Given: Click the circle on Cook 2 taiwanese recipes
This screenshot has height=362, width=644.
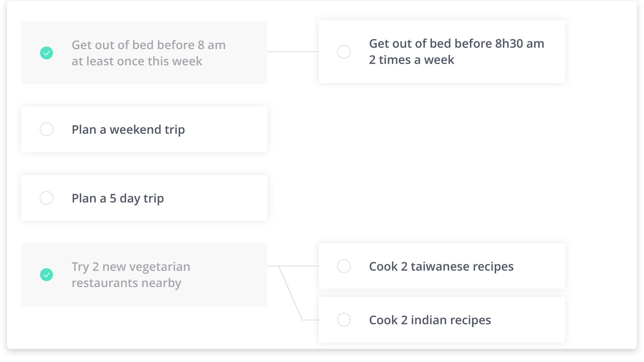Looking at the screenshot, I should pos(344,266).
